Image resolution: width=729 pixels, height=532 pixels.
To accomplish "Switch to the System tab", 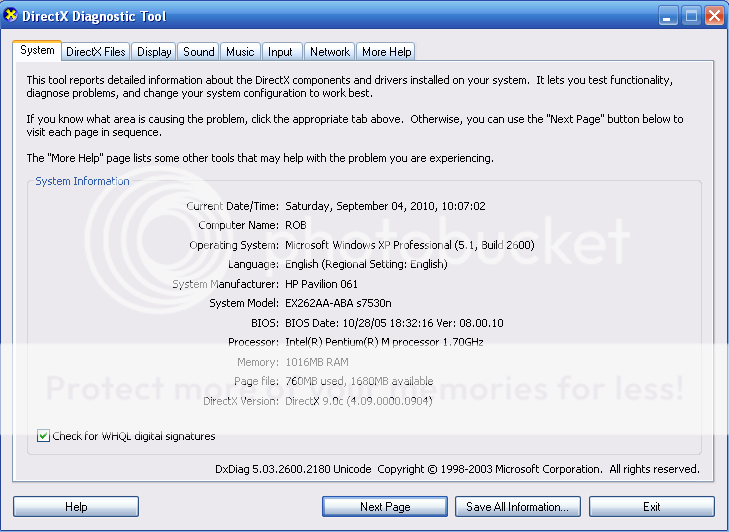I will pos(37,50).
